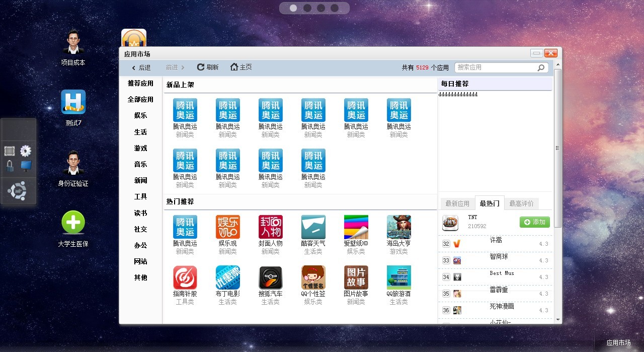This screenshot has width=644, height=352.
Task: Select the 办公 category
Action: click(140, 245)
